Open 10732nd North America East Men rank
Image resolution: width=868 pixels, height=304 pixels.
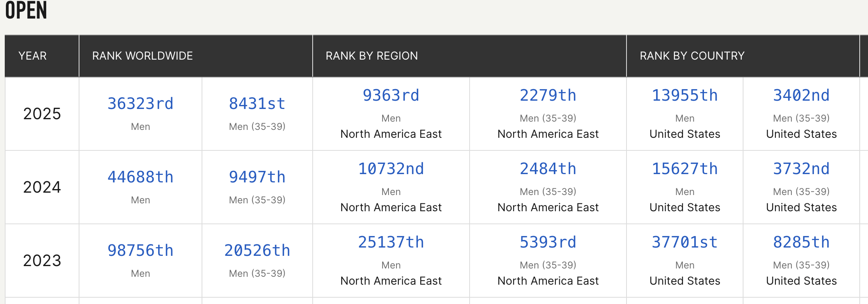[x=391, y=169]
